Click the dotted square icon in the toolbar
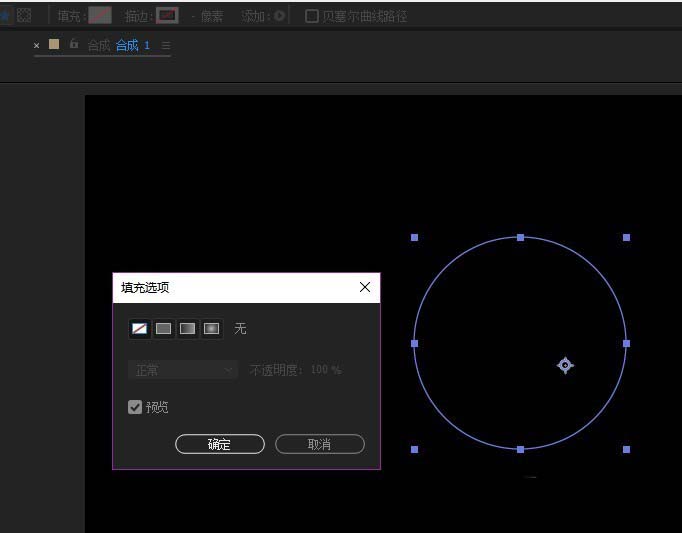 pos(25,16)
